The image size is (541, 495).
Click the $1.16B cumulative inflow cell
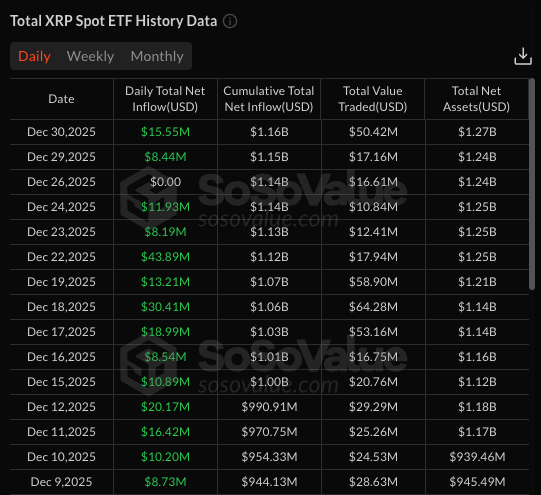pos(269,132)
